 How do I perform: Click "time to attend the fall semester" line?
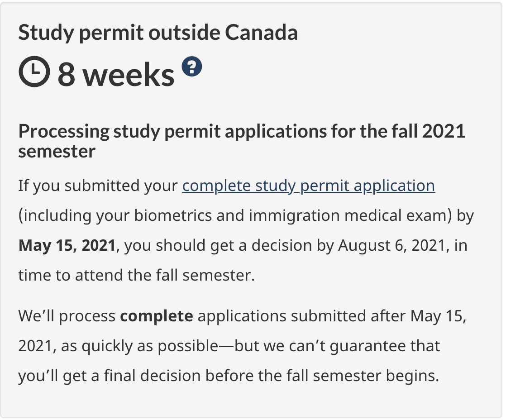coord(137,275)
